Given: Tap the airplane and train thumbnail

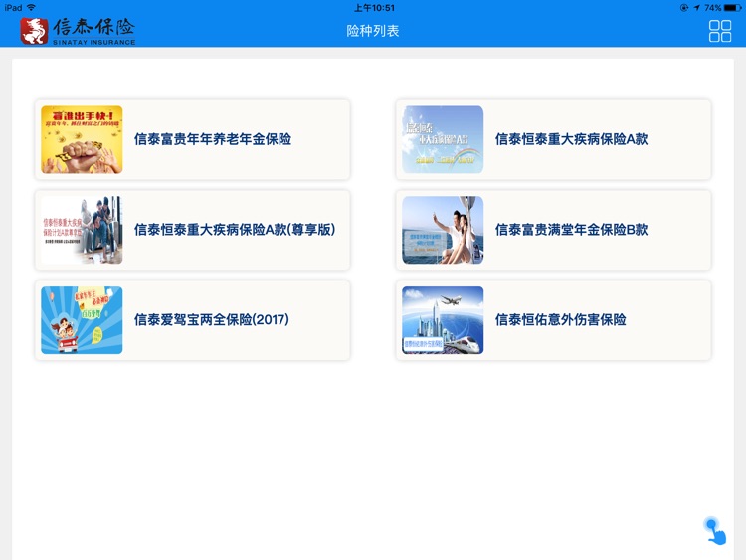Looking at the screenshot, I should [443, 320].
